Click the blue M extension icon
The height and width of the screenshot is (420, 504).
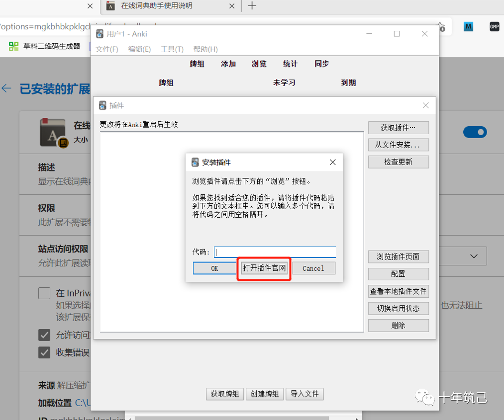468,27
